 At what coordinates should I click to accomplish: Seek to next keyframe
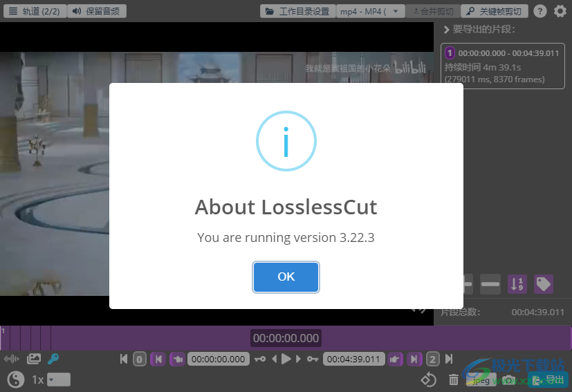(313, 360)
